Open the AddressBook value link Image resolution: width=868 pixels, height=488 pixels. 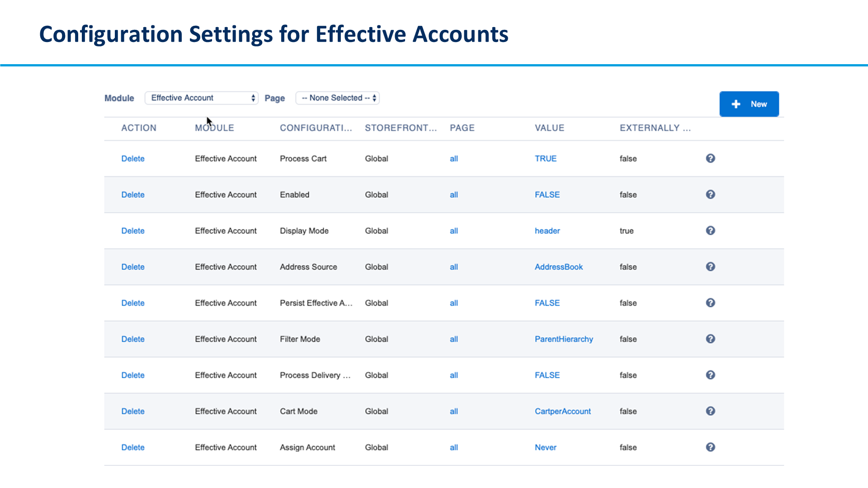(559, 267)
